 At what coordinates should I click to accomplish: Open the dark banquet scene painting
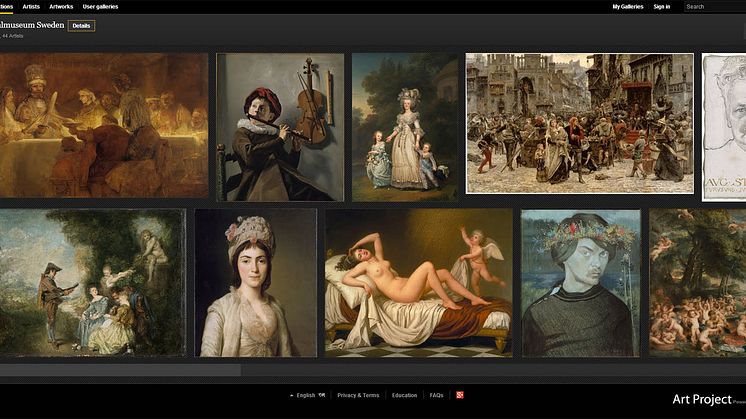[104, 125]
